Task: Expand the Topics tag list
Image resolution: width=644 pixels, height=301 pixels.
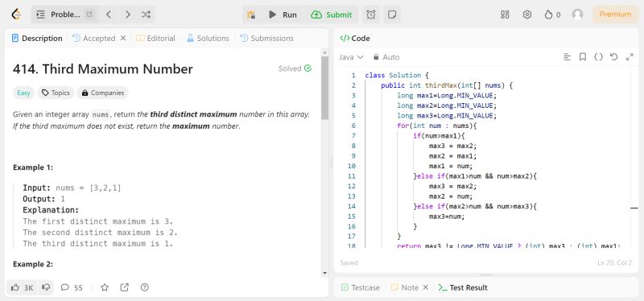Action: coord(56,93)
